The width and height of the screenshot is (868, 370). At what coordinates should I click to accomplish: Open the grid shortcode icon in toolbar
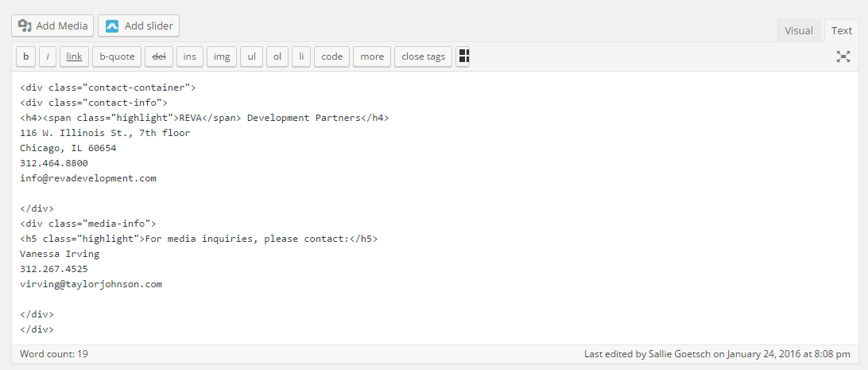463,56
